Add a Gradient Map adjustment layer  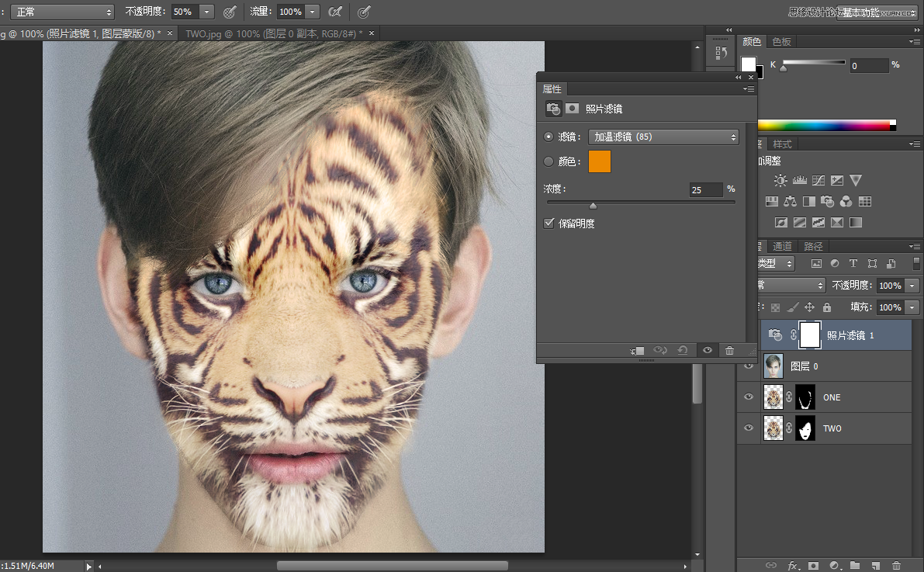856,222
